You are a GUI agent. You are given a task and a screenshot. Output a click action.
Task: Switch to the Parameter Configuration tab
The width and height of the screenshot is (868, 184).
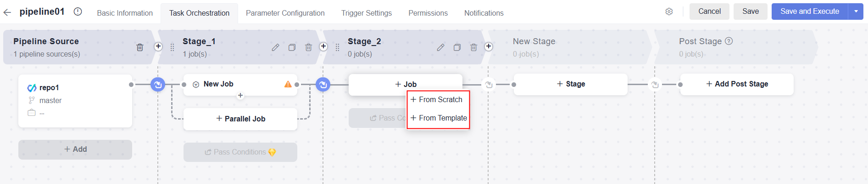285,13
